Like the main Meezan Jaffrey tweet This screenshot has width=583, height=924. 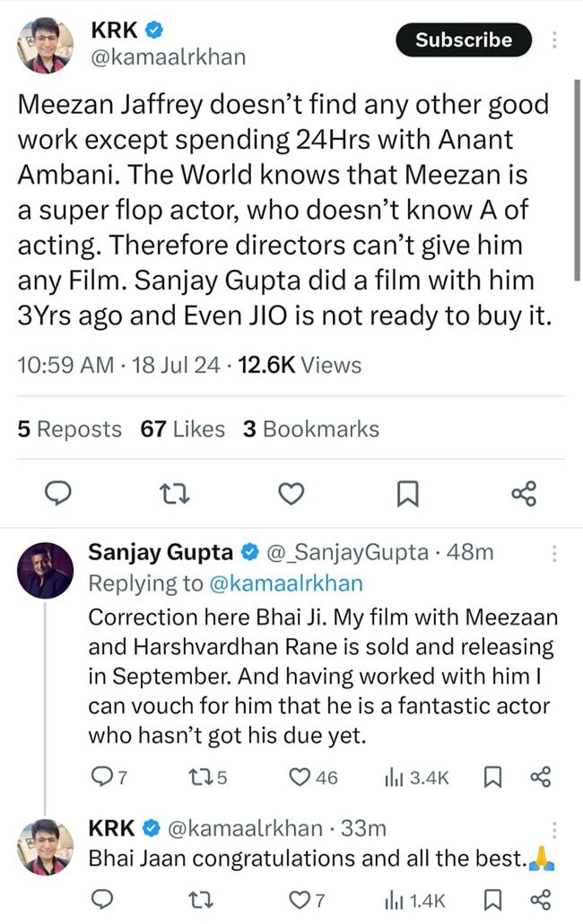pos(291,493)
